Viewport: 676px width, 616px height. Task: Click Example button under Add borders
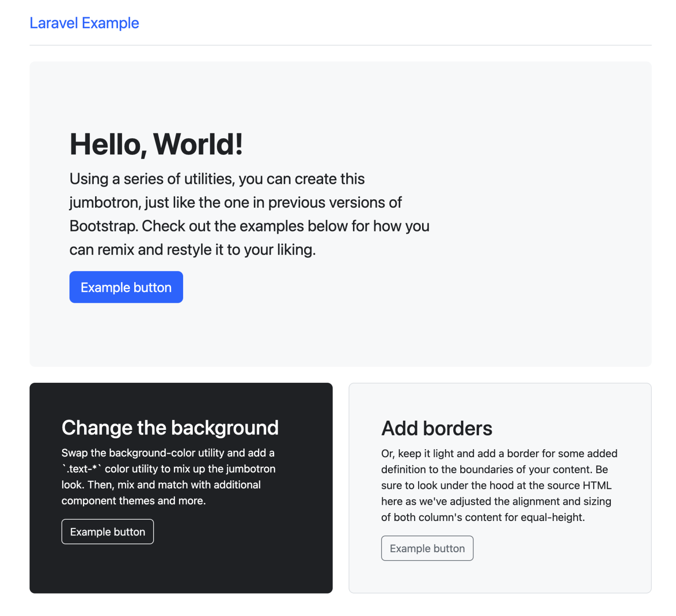[x=427, y=548]
